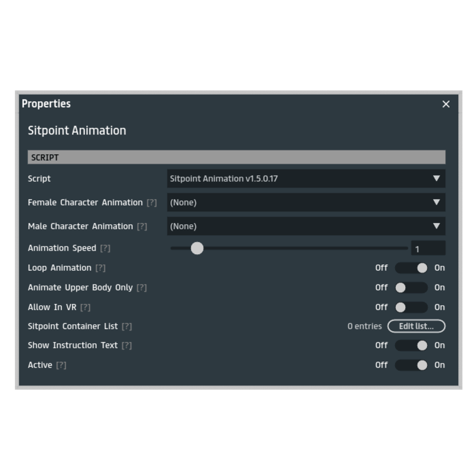Screen dimensions: 476x476
Task: Click the Edit list... button
Action: (416, 326)
